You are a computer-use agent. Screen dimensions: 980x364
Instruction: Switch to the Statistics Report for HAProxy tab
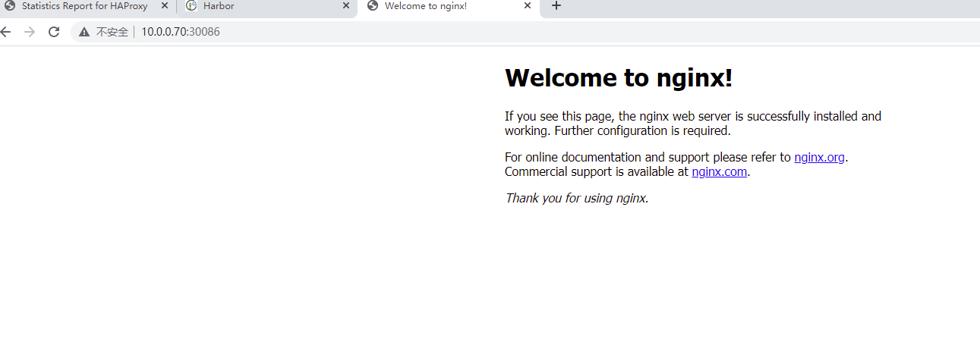tap(85, 6)
